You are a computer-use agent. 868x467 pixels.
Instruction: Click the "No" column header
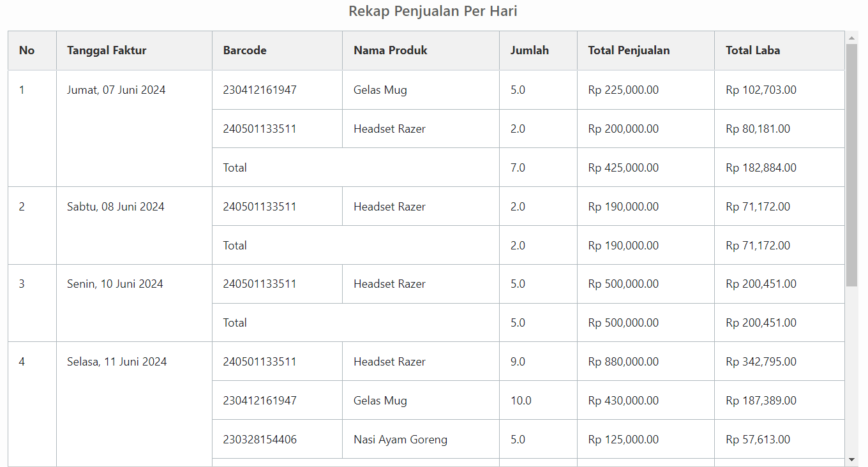(x=27, y=50)
